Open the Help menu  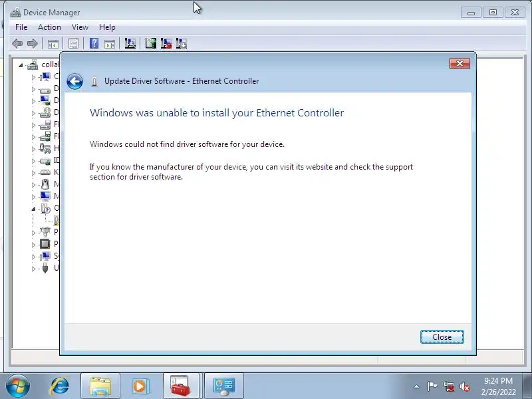point(107,27)
